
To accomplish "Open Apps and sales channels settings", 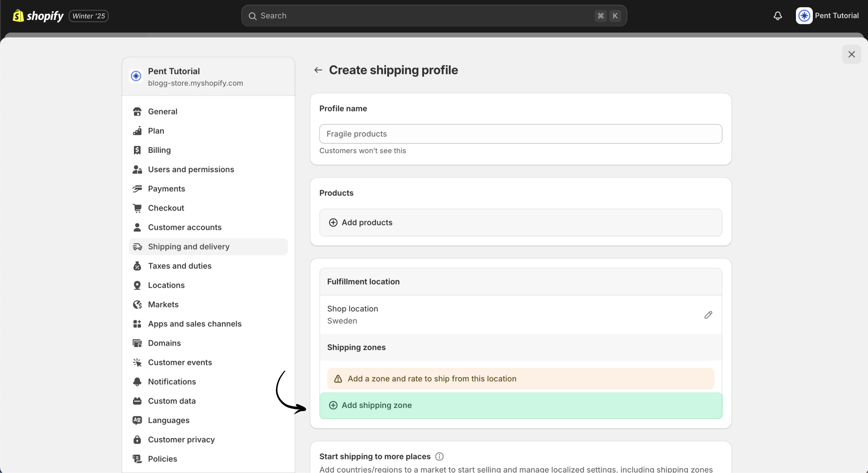I will pyautogui.click(x=208, y=324).
